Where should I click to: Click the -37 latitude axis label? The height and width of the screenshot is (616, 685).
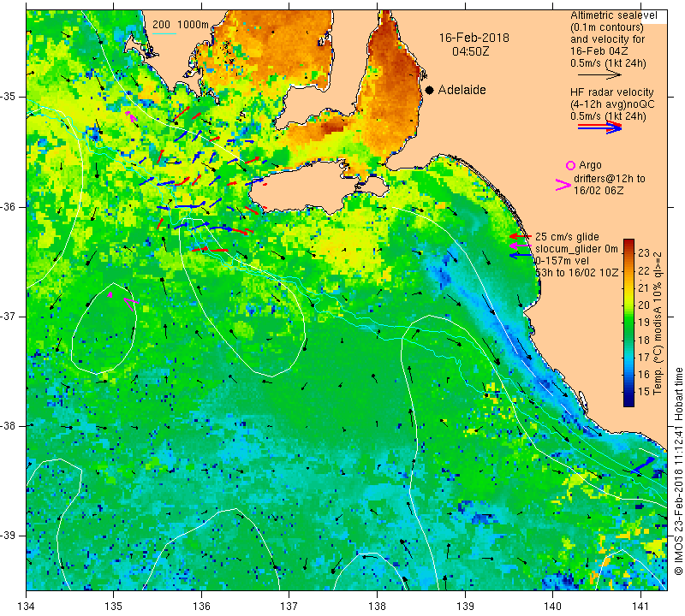point(9,316)
